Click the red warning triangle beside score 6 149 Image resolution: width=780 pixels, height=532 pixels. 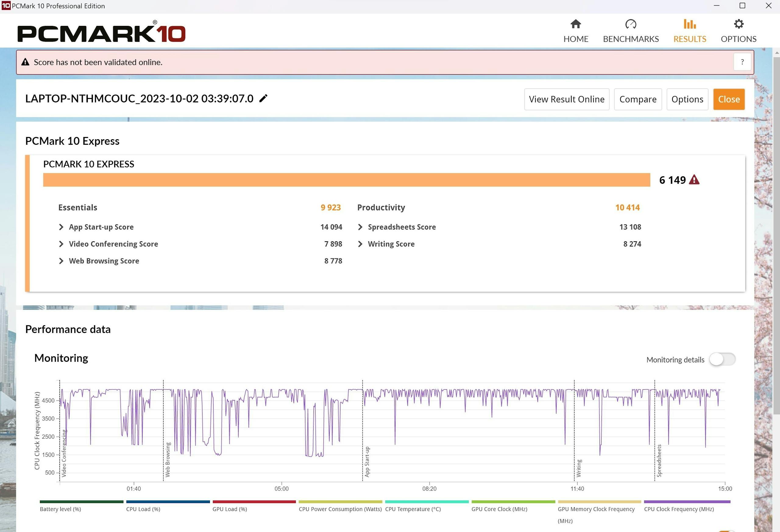pos(694,180)
